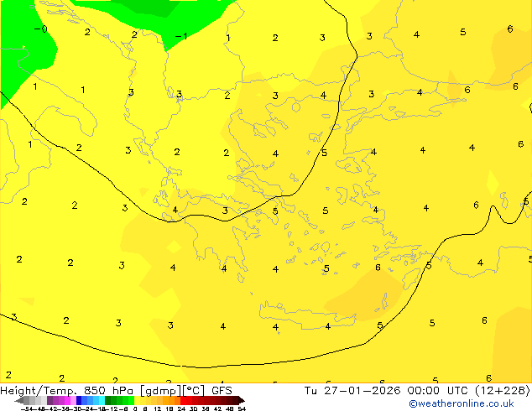
Task: Click the grey left arrow end of legend
Action: coord(19,401)
